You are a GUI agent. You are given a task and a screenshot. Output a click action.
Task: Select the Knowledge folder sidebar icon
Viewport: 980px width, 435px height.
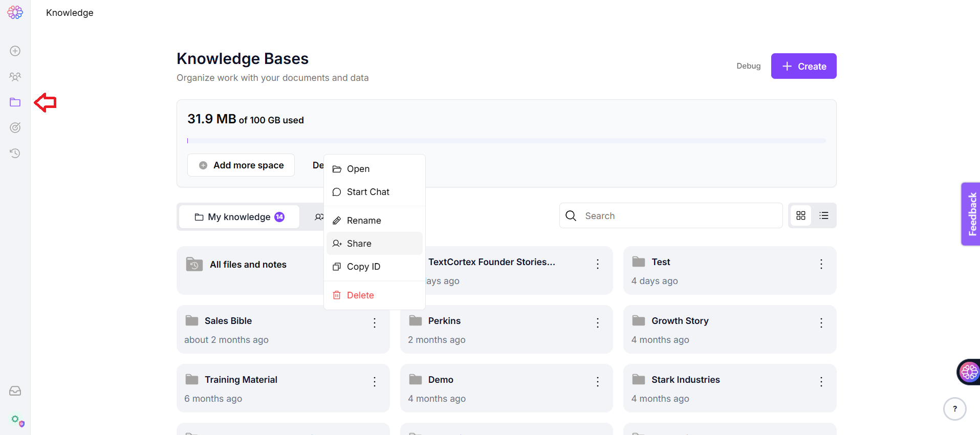point(15,102)
